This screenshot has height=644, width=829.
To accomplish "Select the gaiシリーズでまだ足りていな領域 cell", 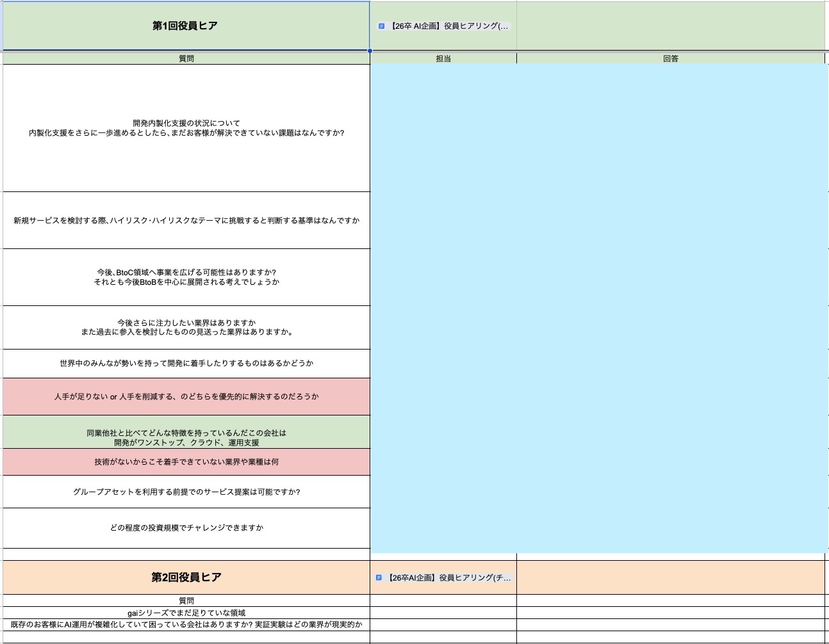I will (186, 613).
